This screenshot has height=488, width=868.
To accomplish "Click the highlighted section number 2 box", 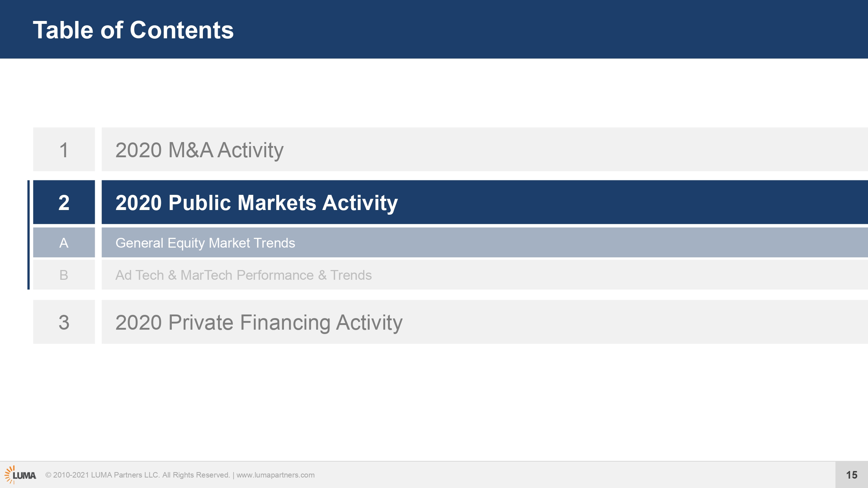I will (x=64, y=202).
